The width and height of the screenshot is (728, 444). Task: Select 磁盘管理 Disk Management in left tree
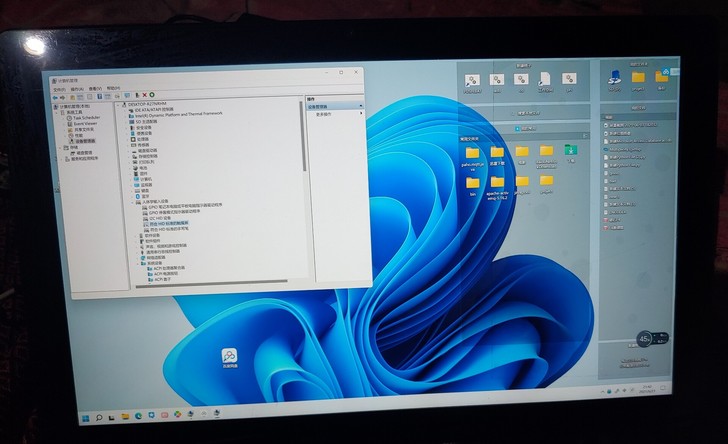84,152
